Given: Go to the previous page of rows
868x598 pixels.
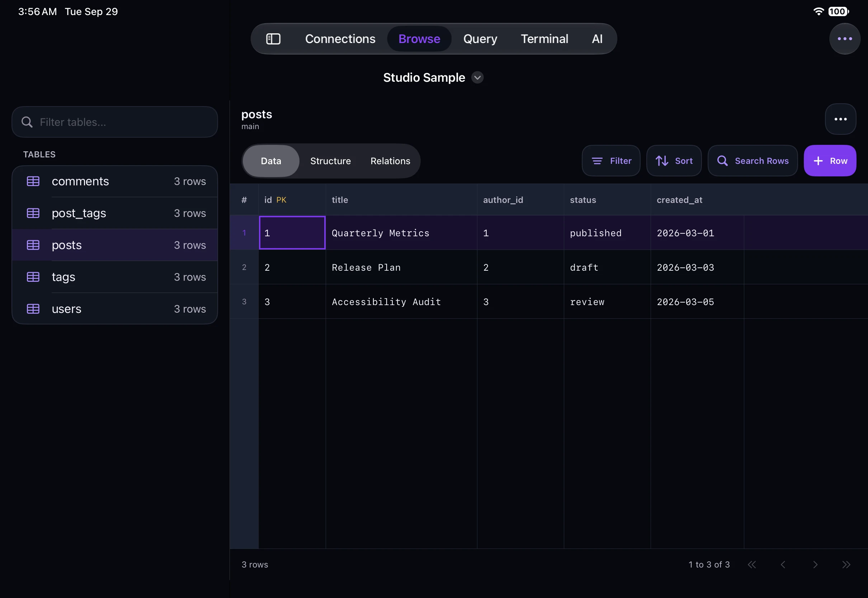Looking at the screenshot, I should (783, 565).
